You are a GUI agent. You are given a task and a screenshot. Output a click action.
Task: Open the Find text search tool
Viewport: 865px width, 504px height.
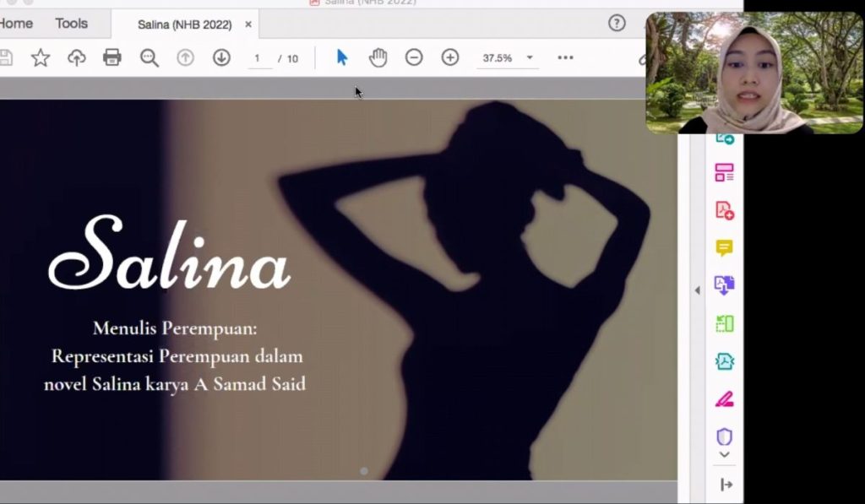click(149, 57)
